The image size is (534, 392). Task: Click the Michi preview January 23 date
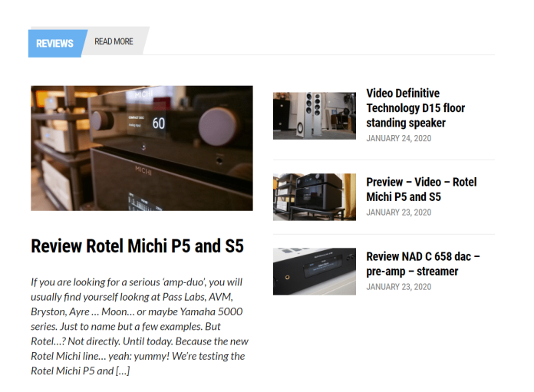[x=399, y=212]
